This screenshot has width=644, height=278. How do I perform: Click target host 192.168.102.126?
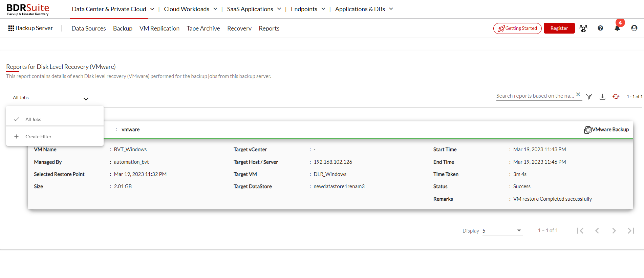[333, 162]
